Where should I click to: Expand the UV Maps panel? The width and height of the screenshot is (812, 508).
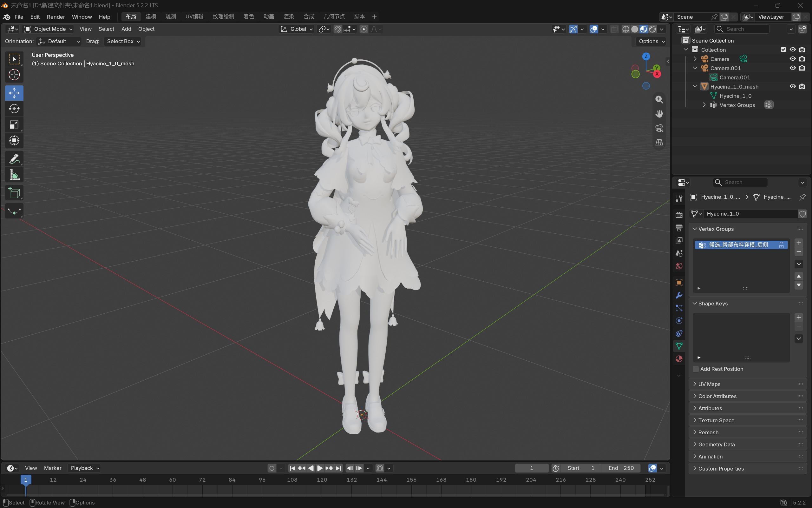click(748, 384)
